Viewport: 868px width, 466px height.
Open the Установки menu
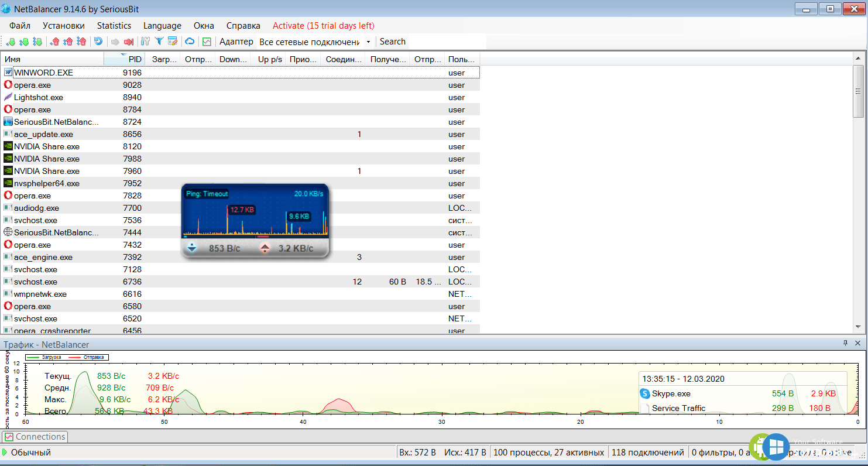64,26
